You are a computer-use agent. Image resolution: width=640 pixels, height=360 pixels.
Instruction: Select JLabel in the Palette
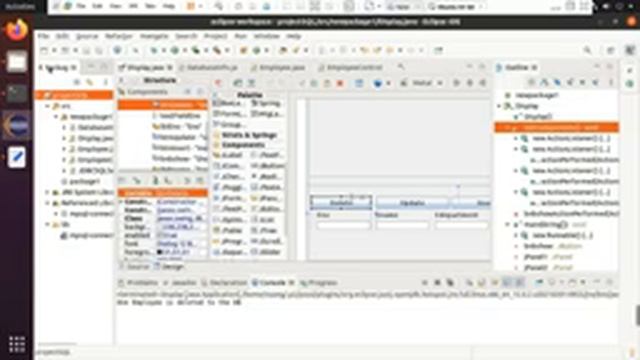point(229,155)
